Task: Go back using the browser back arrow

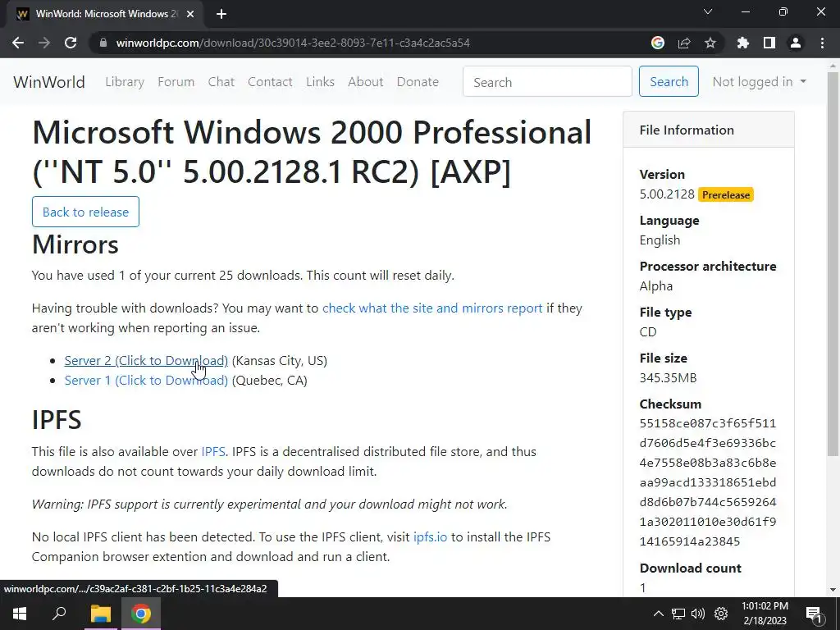Action: [x=18, y=43]
